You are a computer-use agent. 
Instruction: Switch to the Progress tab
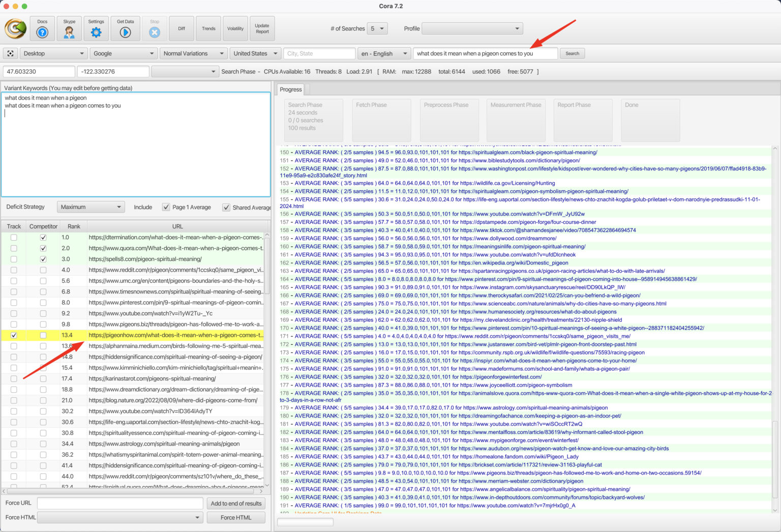(x=290, y=90)
